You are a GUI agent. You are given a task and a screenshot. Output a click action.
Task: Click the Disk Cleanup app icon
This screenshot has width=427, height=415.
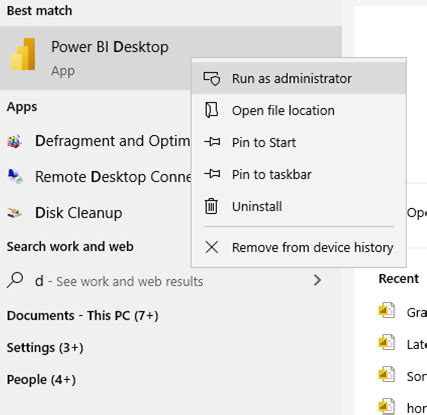pyautogui.click(x=15, y=212)
